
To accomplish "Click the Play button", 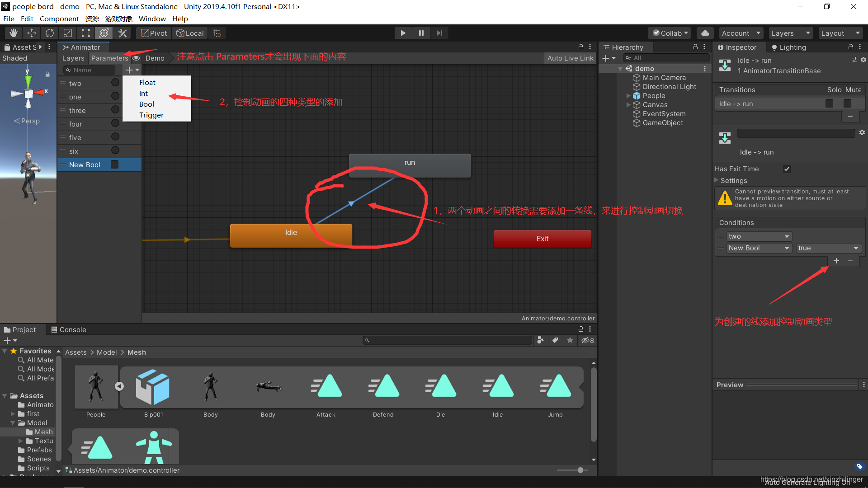I will (x=403, y=33).
